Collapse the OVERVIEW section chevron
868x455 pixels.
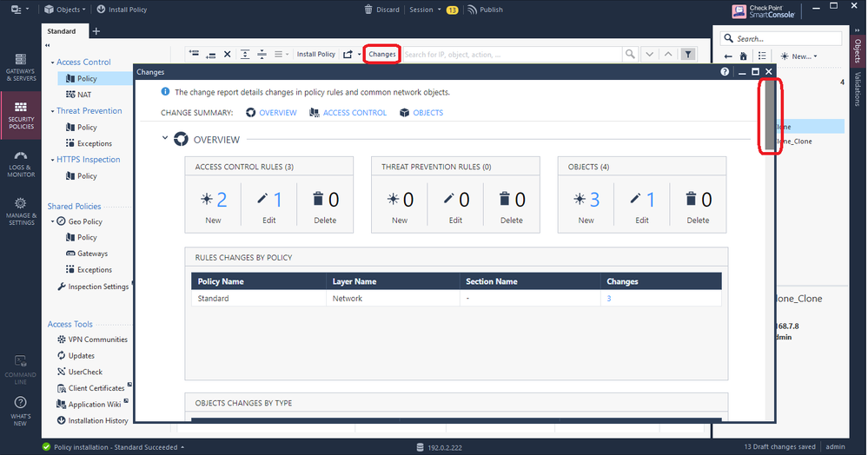[164, 138]
